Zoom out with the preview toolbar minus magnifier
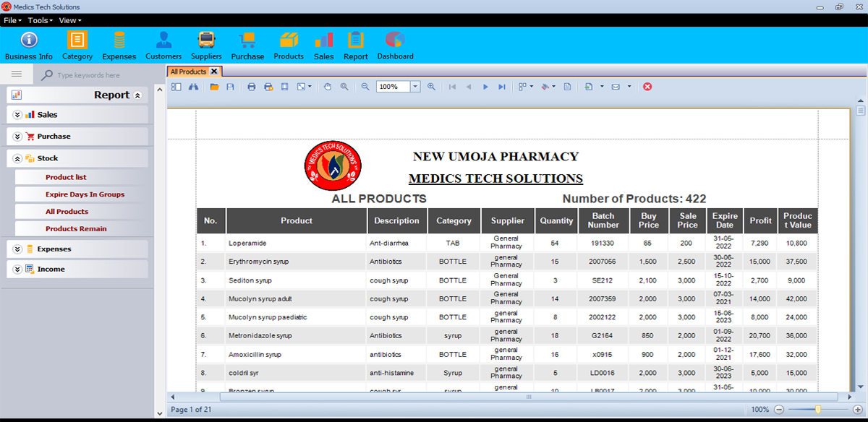Screen dimensions: 868x422 pos(365,87)
